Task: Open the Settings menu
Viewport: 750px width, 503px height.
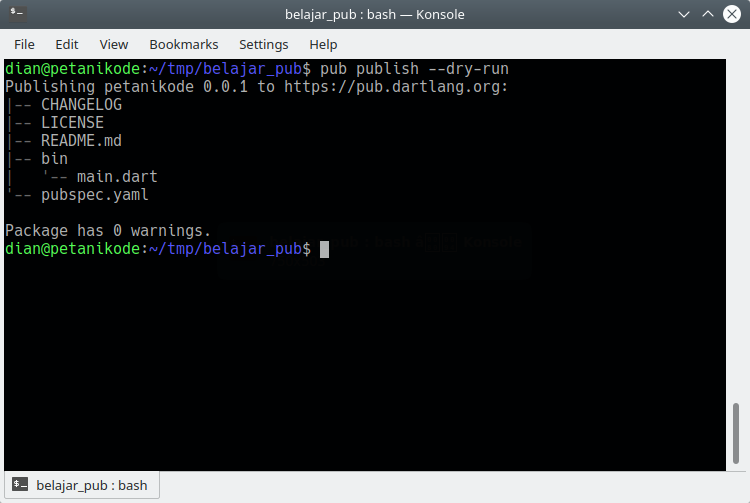Action: pyautogui.click(x=263, y=44)
